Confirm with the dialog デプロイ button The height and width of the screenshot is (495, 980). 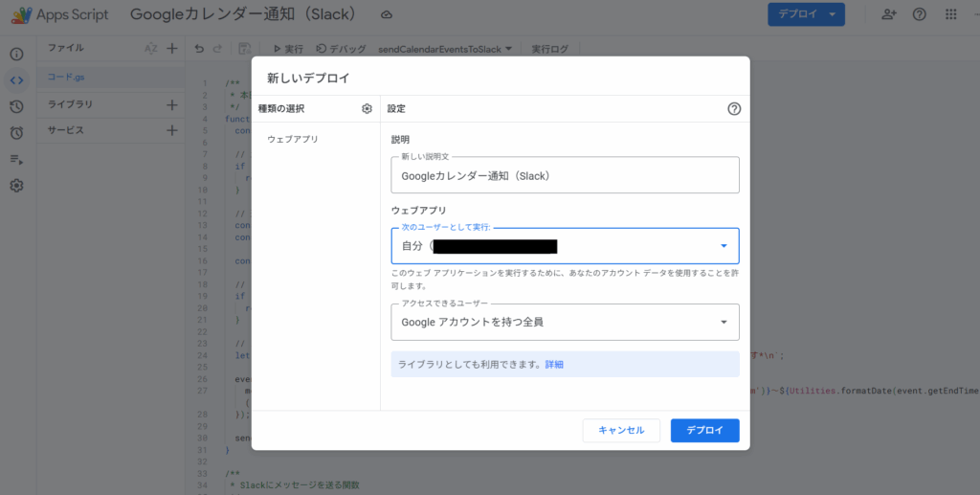[x=705, y=431]
